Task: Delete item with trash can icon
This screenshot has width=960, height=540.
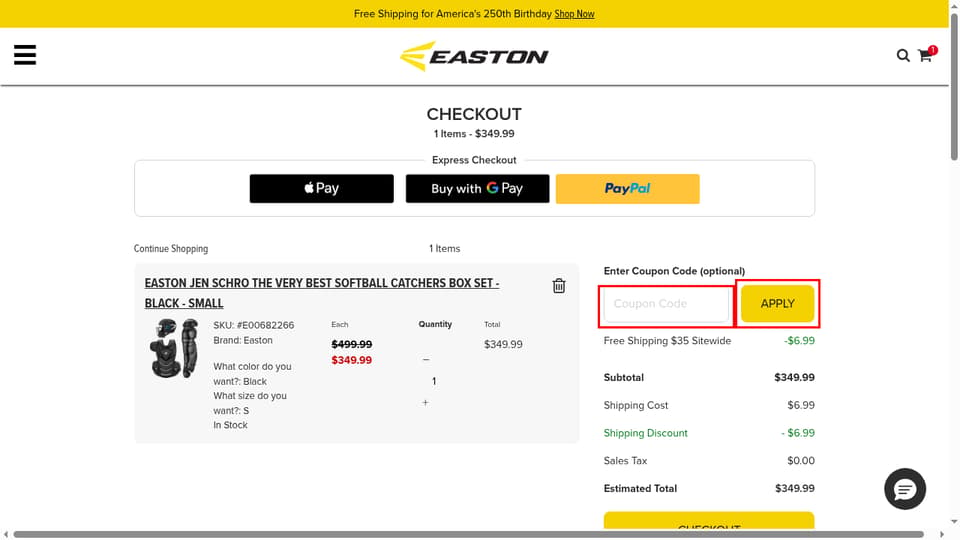Action: [x=559, y=286]
